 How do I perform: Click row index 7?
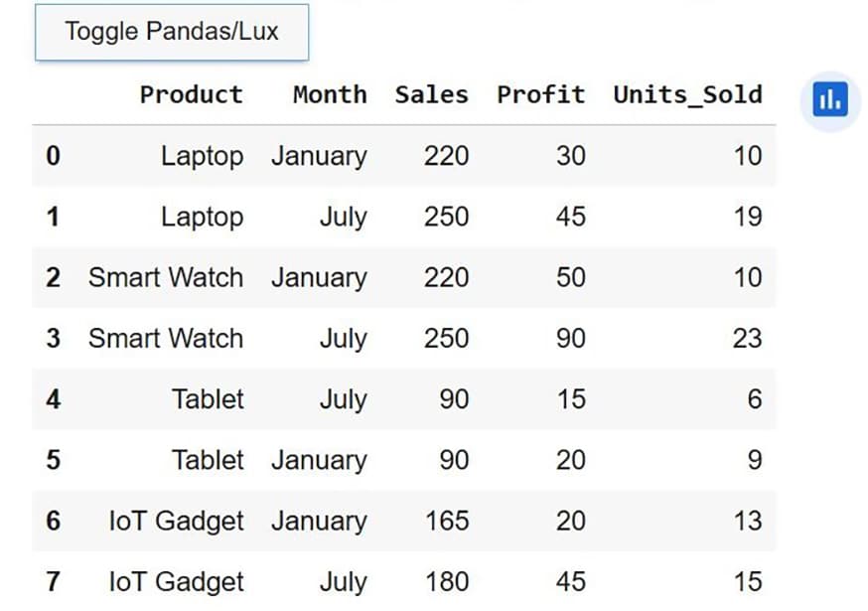click(53, 581)
